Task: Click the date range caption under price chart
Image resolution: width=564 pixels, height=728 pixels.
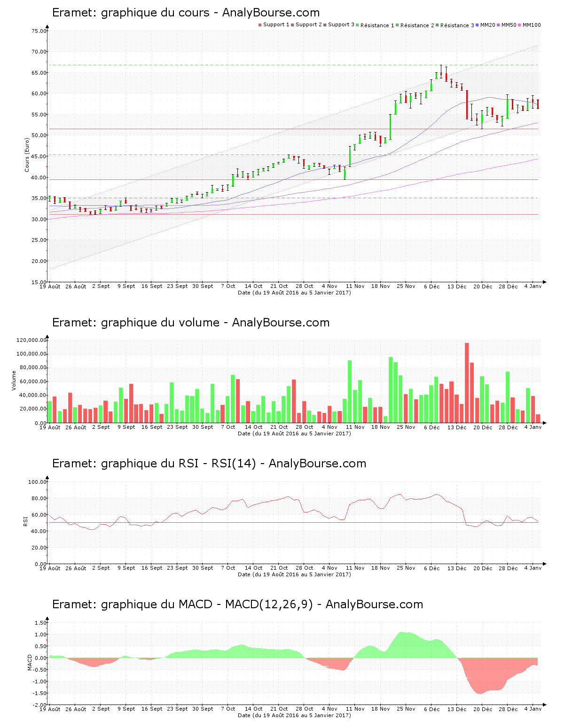Action: point(294,293)
